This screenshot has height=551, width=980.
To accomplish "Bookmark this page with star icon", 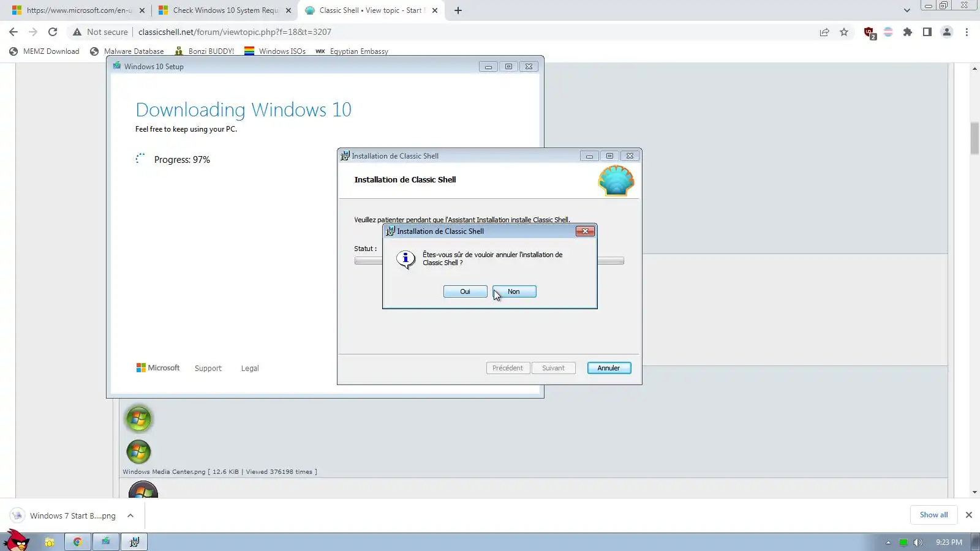I will 844,32.
